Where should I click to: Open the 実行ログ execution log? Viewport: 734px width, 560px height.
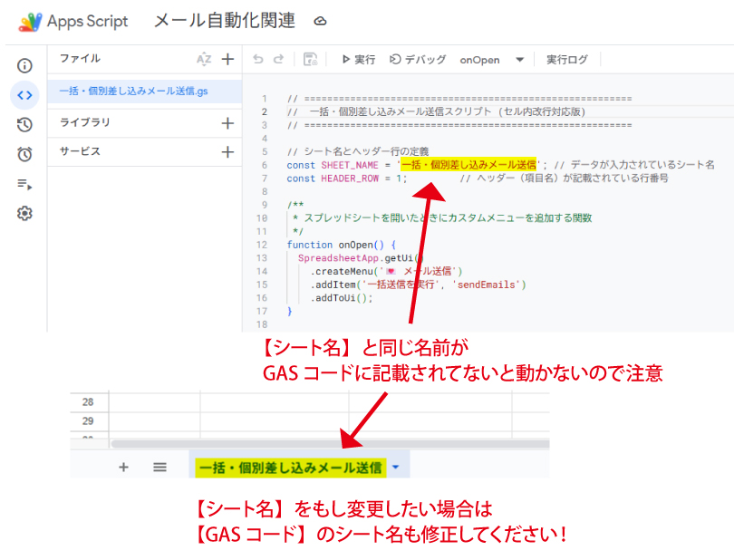click(x=566, y=60)
